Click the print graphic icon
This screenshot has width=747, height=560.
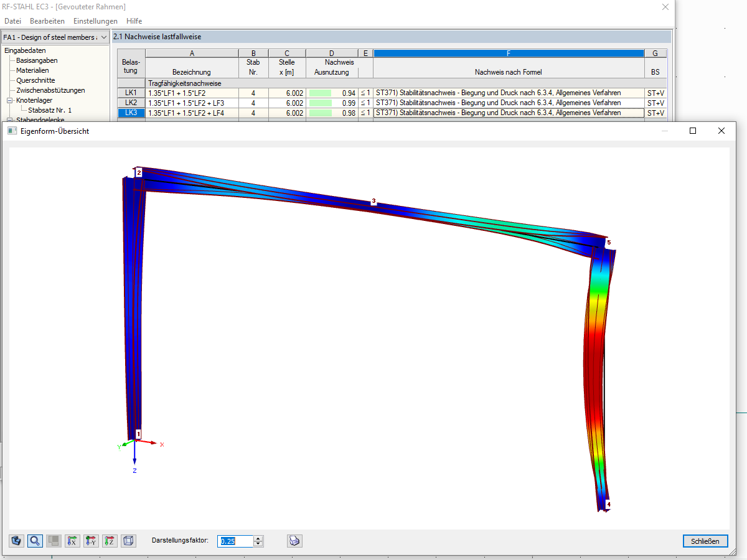coord(295,541)
